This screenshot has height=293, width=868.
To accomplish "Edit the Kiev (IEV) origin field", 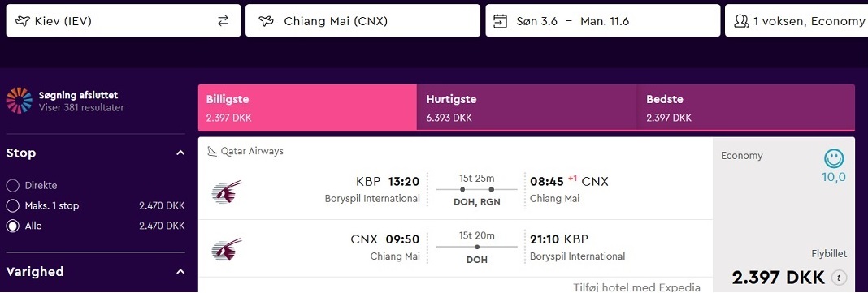I will pos(124,20).
